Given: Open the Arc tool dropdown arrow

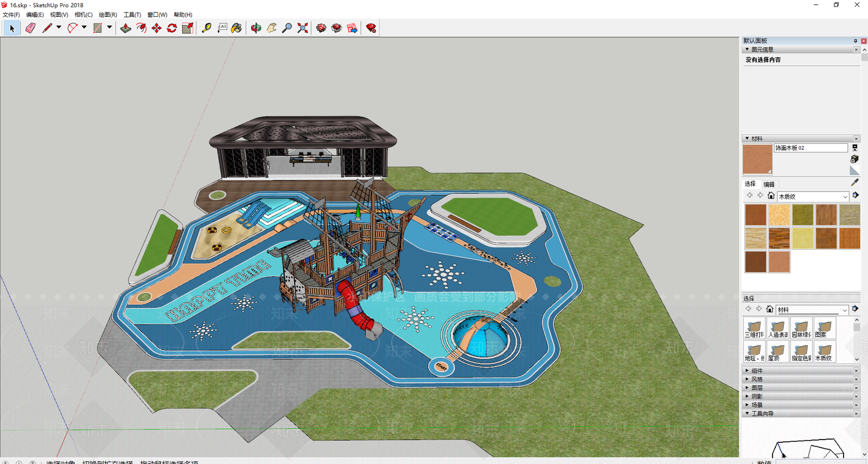Looking at the screenshot, I should click(84, 28).
